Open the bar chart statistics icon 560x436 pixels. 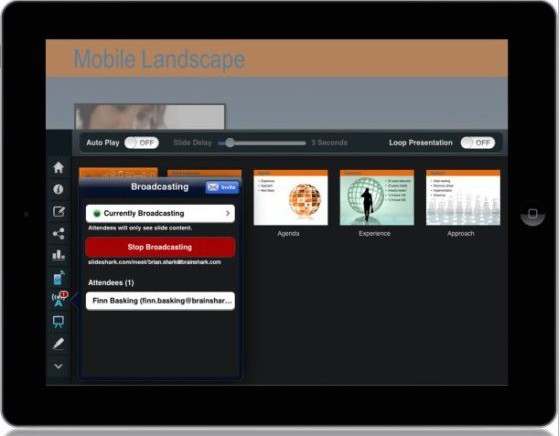pos(59,255)
